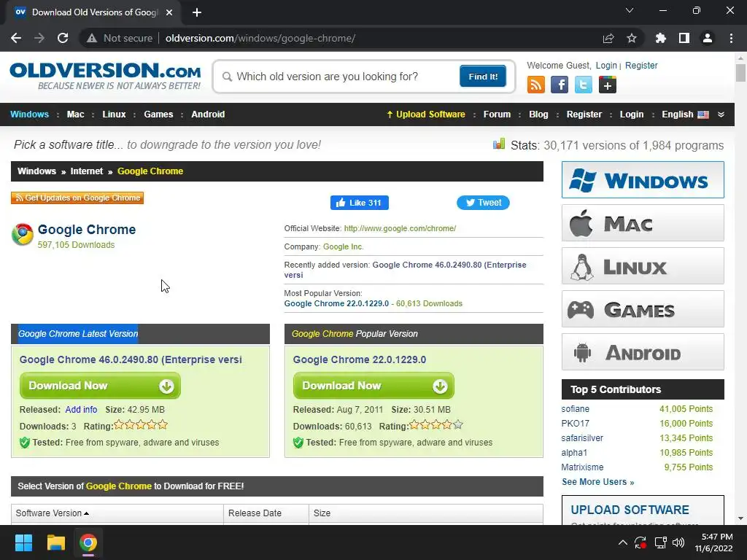Close the Download Old Versions tab
This screenshot has width=747, height=560.
[169, 12]
